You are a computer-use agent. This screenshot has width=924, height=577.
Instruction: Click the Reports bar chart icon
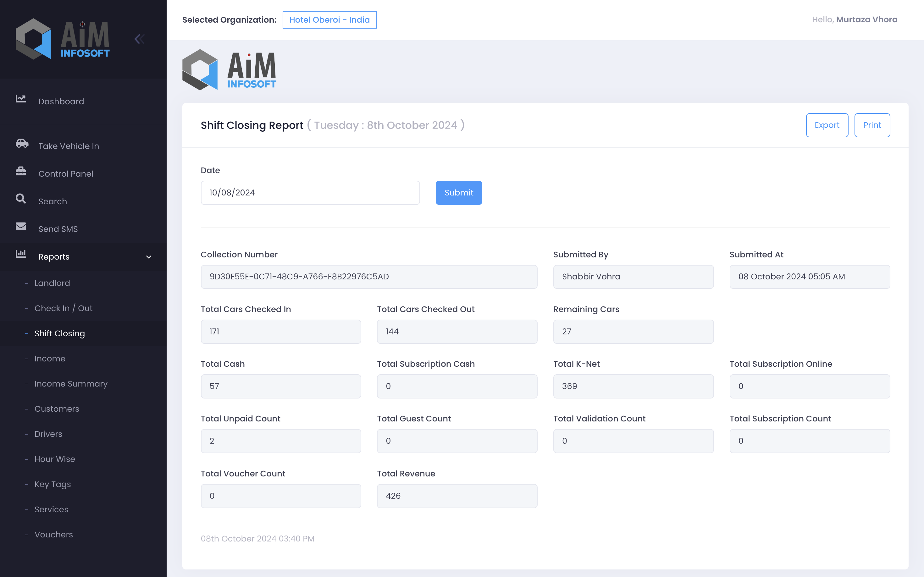(21, 254)
